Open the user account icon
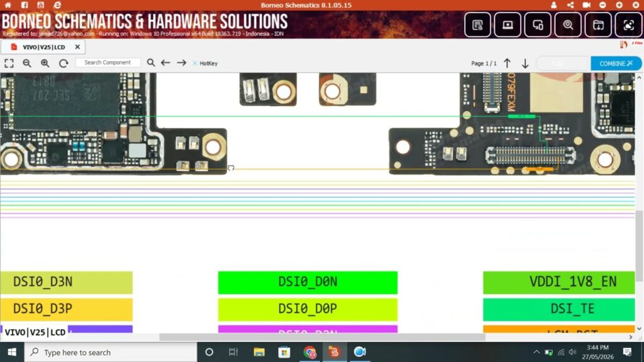Image resolution: width=644 pixels, height=362 pixels. click(553, 5)
